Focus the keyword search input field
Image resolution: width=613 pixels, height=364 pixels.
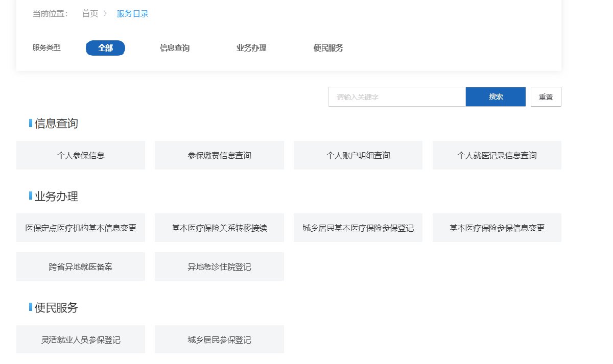[x=396, y=96]
